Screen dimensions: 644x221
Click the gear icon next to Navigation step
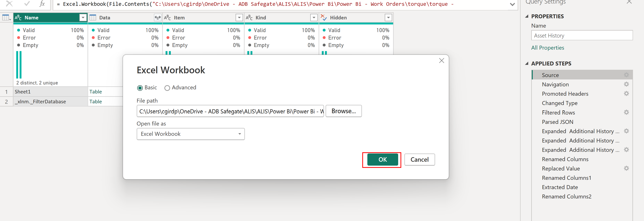(x=626, y=84)
